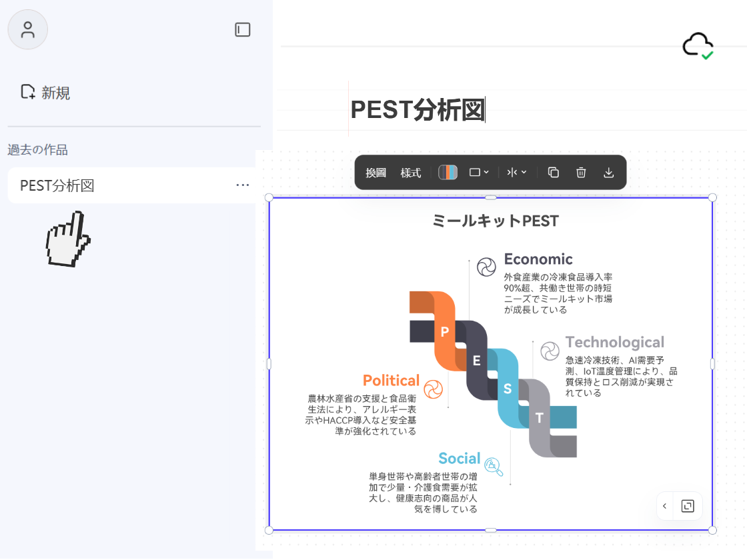Open the back chevron in the preview controls
747x560 pixels.
[x=664, y=506]
